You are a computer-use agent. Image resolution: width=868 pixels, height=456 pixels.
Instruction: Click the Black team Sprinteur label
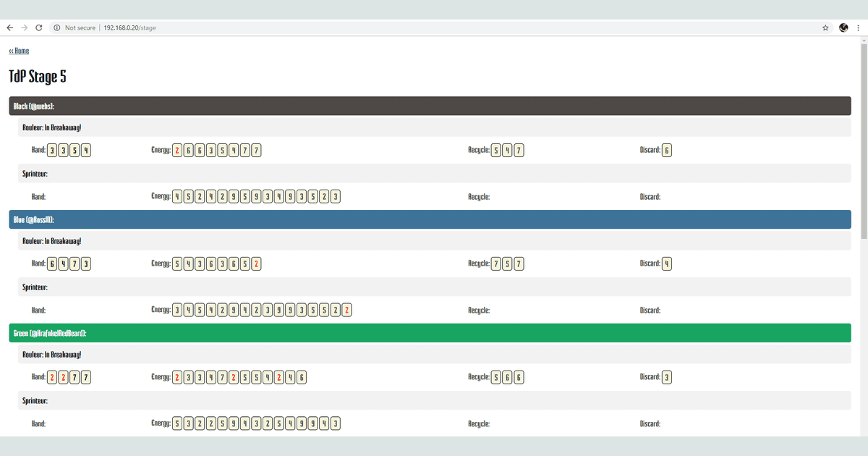[35, 174]
